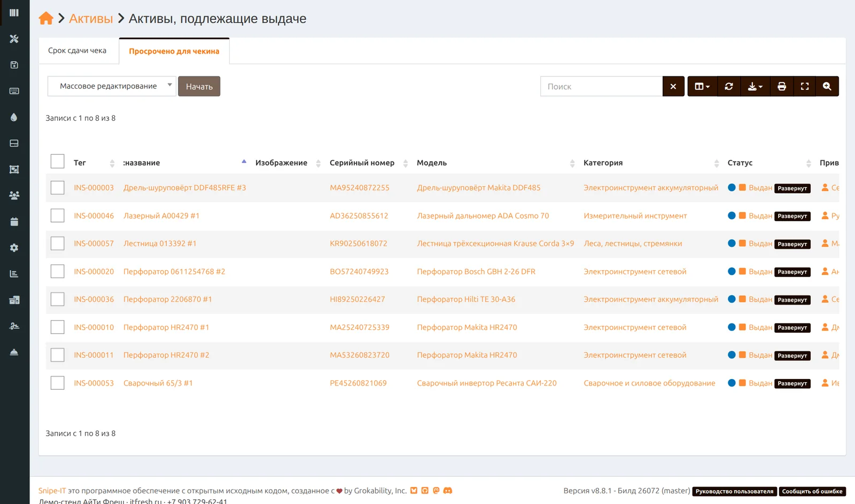
Task: Open the keyboard accessories sidebar icon
Action: pos(14,91)
